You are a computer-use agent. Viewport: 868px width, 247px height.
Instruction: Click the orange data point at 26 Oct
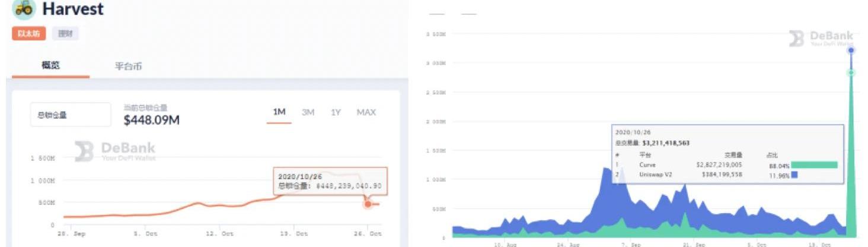point(368,204)
